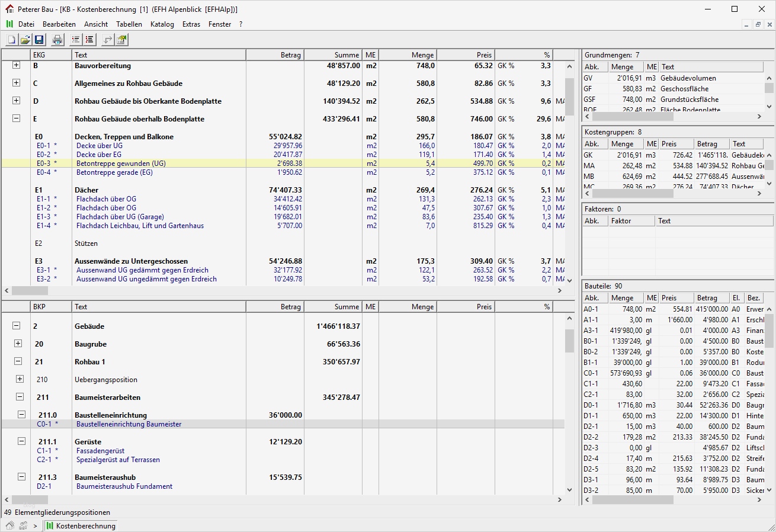Image resolution: width=776 pixels, height=532 pixels.
Task: Click the Summe column header in EKG table
Action: (333, 55)
